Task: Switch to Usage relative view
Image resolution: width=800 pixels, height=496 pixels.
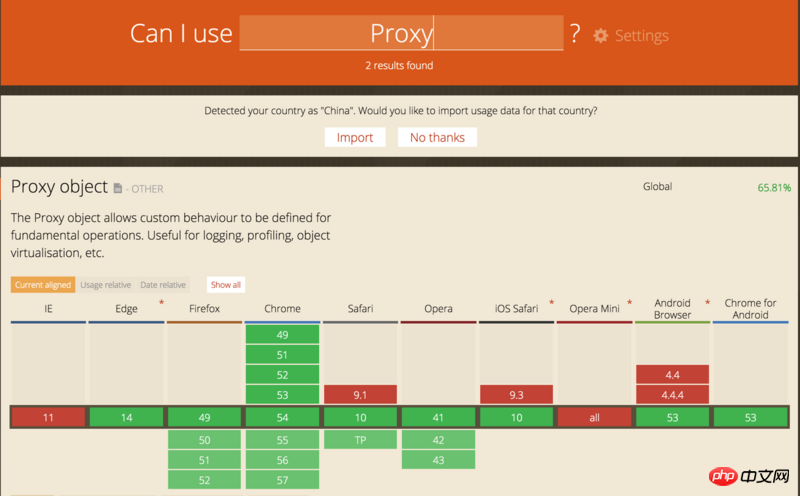Action: pos(105,285)
